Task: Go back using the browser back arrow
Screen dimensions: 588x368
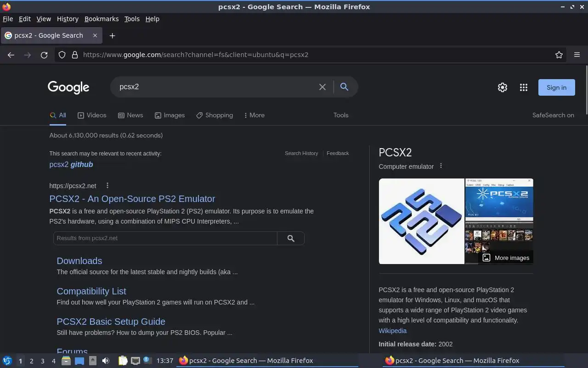Action: 11,55
